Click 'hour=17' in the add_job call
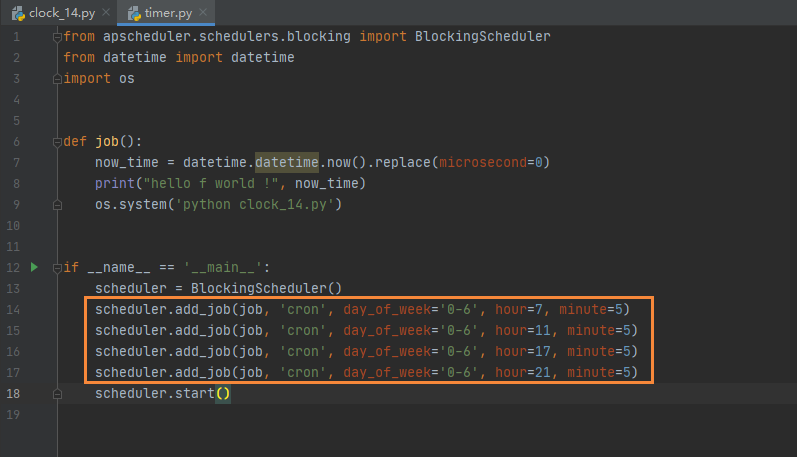This screenshot has width=797, height=457. pyautogui.click(x=523, y=351)
